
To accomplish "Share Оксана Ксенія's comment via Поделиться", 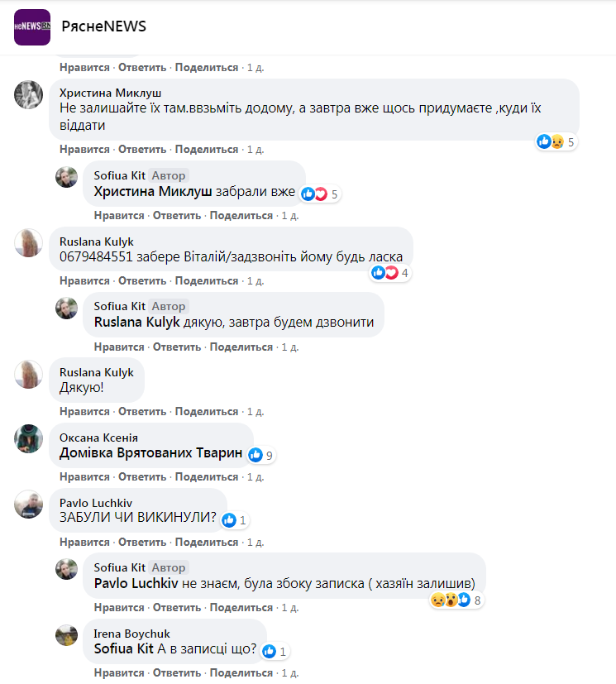I will [207, 477].
